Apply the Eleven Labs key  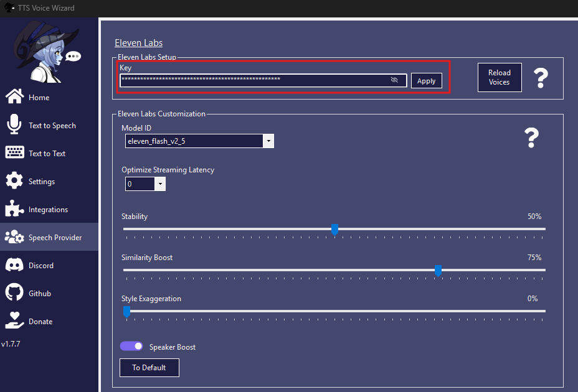pos(427,81)
